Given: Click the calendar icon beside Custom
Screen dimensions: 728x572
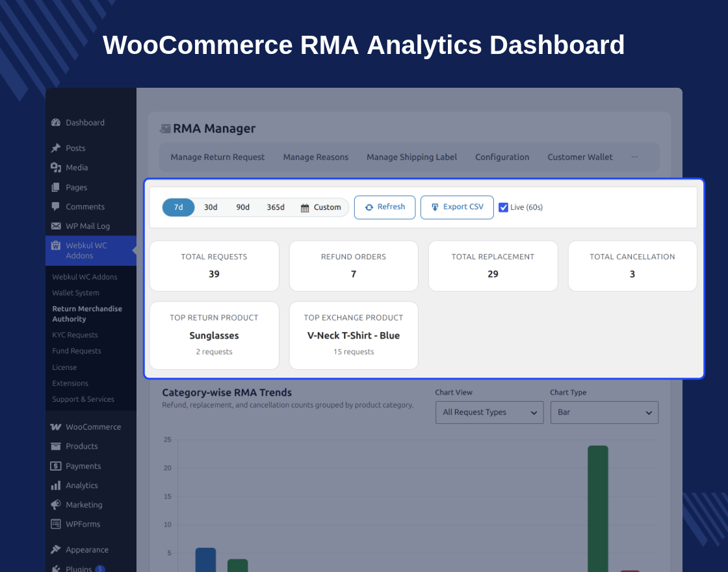Looking at the screenshot, I should [x=305, y=208].
